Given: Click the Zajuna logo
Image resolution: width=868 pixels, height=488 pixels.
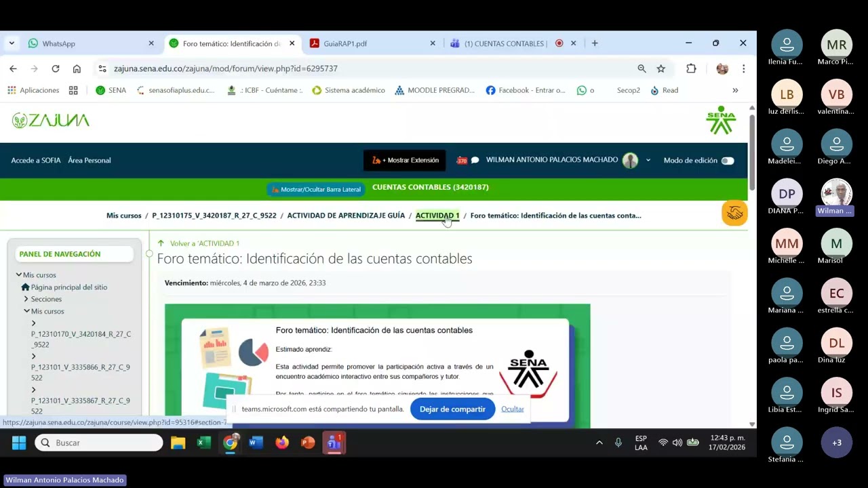Looking at the screenshot, I should coord(51,121).
